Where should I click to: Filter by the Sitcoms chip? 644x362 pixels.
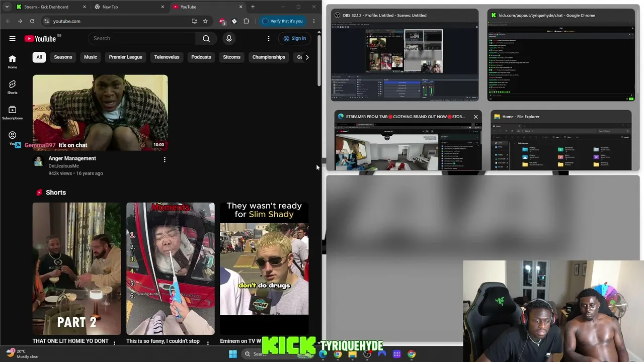232,57
